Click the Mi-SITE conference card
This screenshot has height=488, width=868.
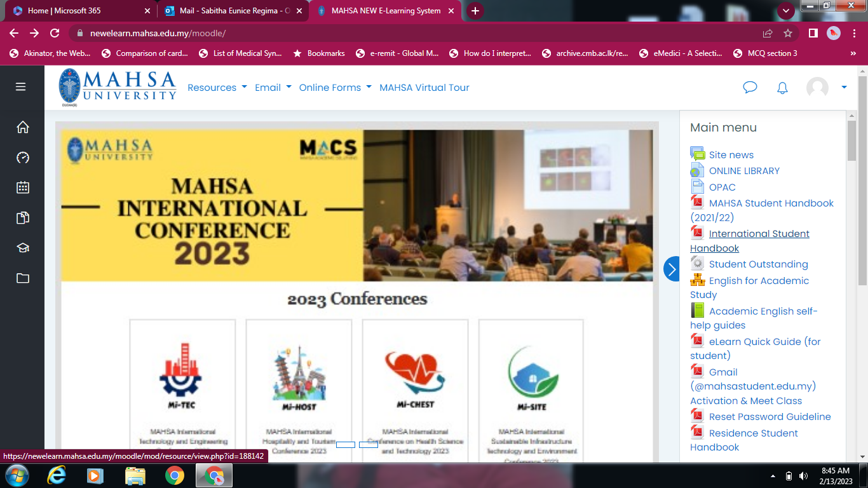click(x=531, y=390)
